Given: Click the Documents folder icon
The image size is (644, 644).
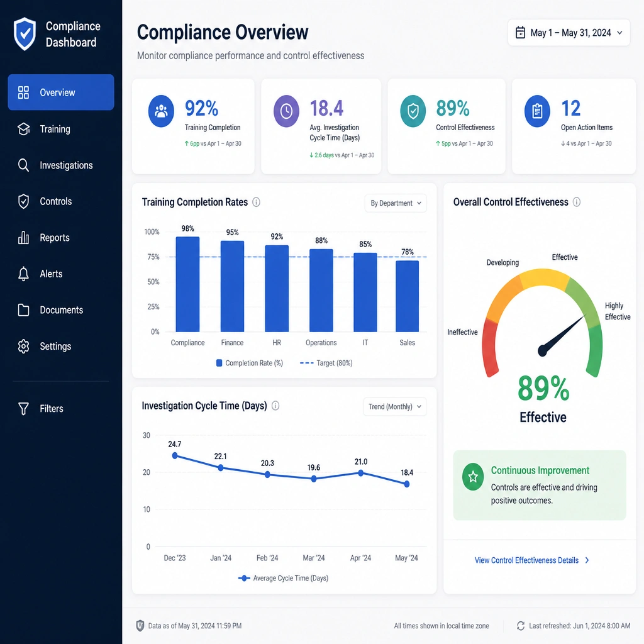Looking at the screenshot, I should click(23, 309).
